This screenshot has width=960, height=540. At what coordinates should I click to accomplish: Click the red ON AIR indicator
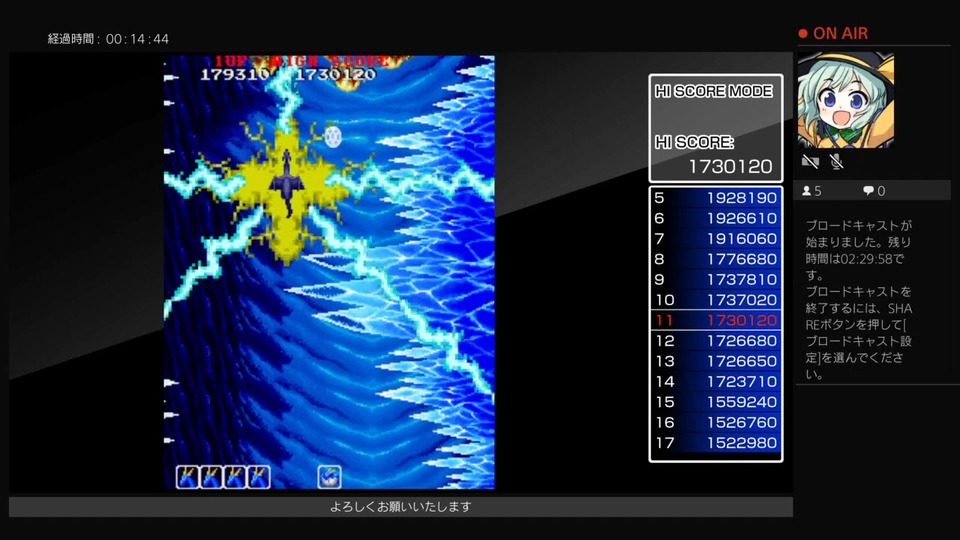click(x=833, y=34)
